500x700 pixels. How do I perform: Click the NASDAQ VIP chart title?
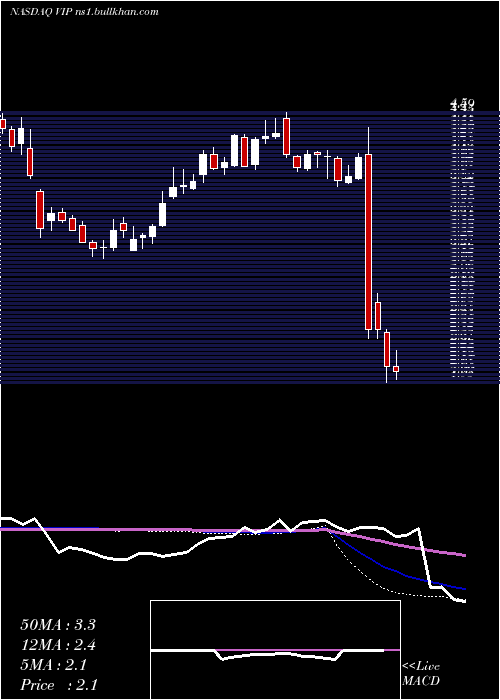coord(84,12)
